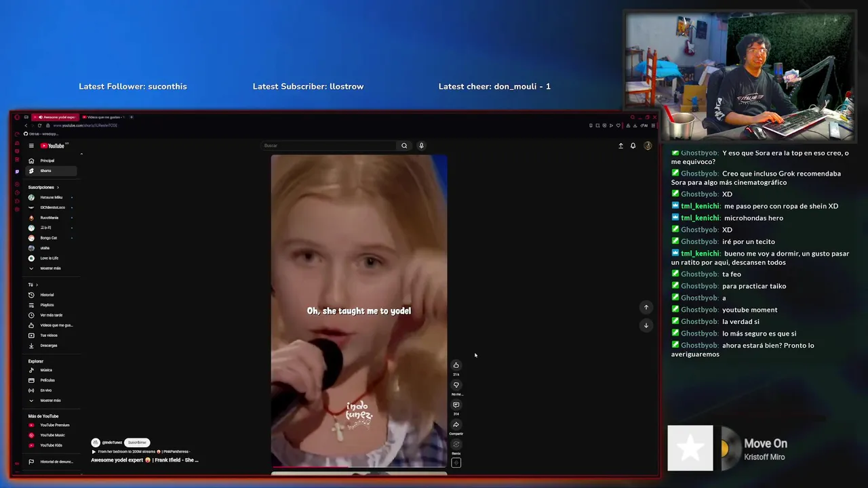Click the yodel Short video player

click(359, 310)
